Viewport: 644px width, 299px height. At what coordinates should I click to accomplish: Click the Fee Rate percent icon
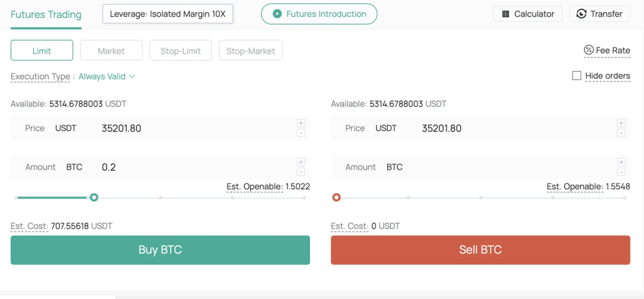pos(589,50)
